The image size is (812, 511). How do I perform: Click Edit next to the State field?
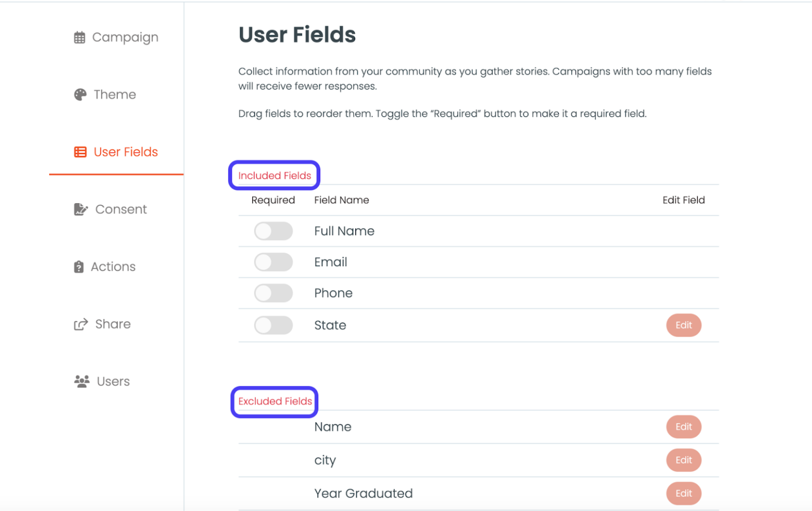[684, 325]
